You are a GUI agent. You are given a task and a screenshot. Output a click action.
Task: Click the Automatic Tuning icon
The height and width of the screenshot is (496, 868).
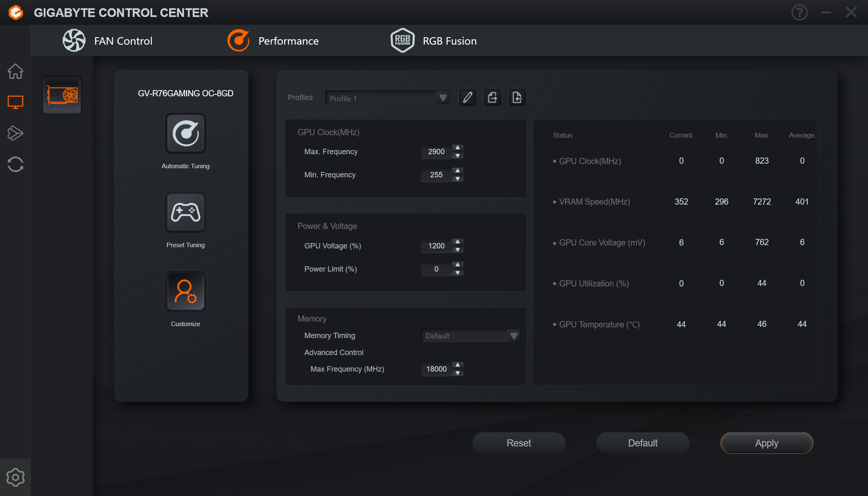pos(186,134)
